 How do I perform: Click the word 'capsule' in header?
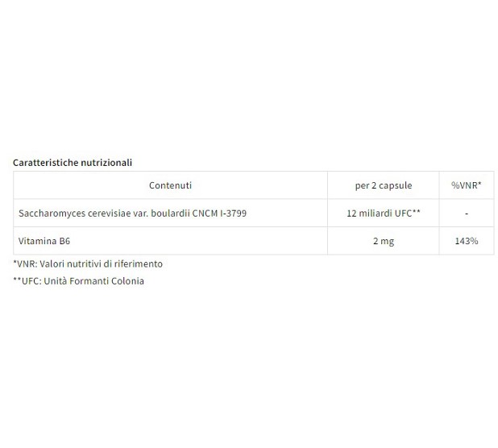coord(396,185)
